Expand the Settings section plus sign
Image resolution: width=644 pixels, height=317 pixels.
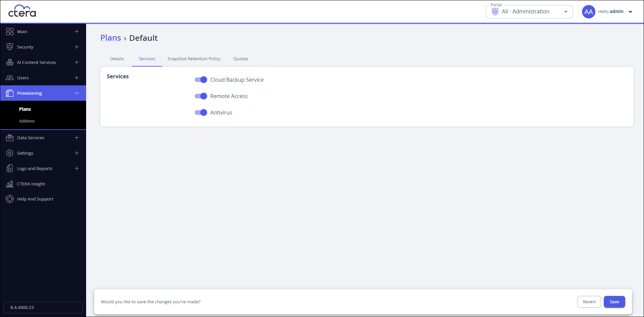pyautogui.click(x=77, y=153)
